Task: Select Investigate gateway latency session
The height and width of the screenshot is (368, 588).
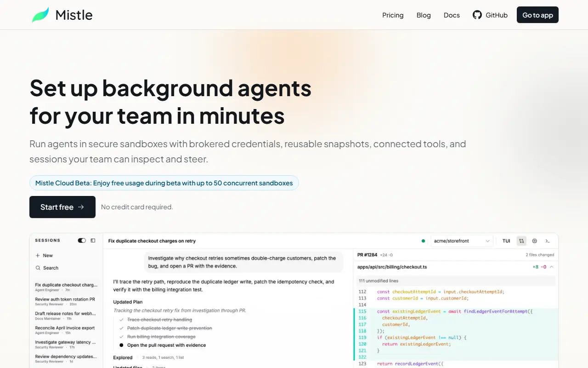Action: (66, 345)
